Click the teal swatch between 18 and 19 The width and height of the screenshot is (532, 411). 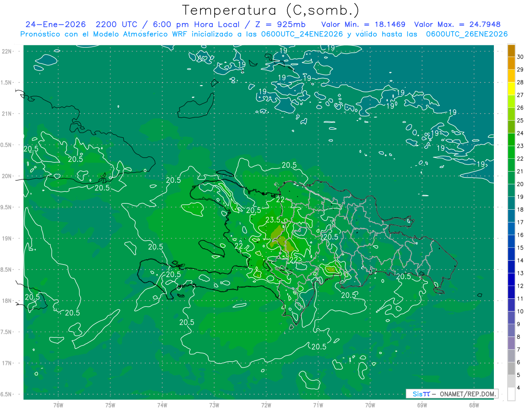[x=511, y=204]
